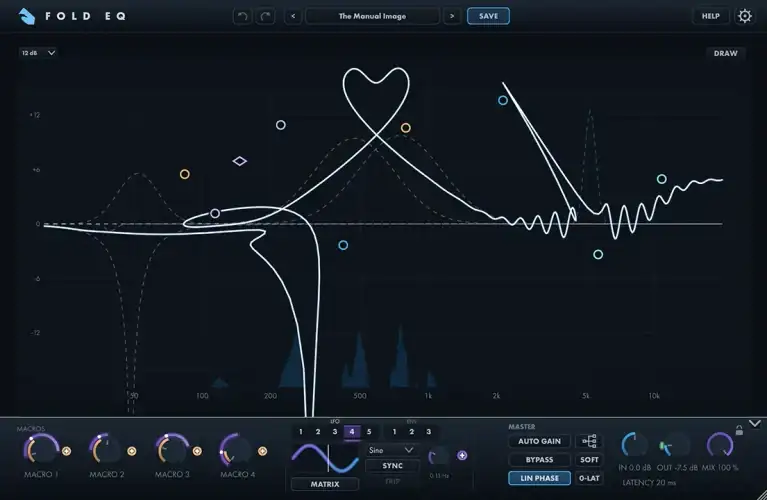Click Macro 1 assign plus icon
Viewport: 767px width, 500px height.
coord(67,451)
